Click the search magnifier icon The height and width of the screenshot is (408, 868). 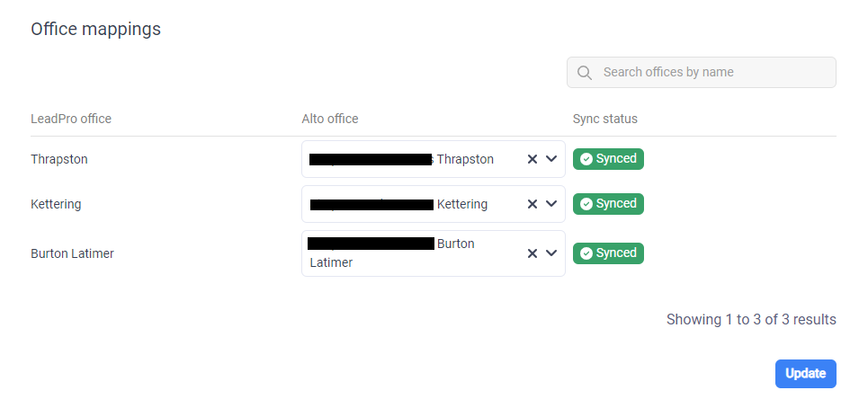tap(585, 73)
